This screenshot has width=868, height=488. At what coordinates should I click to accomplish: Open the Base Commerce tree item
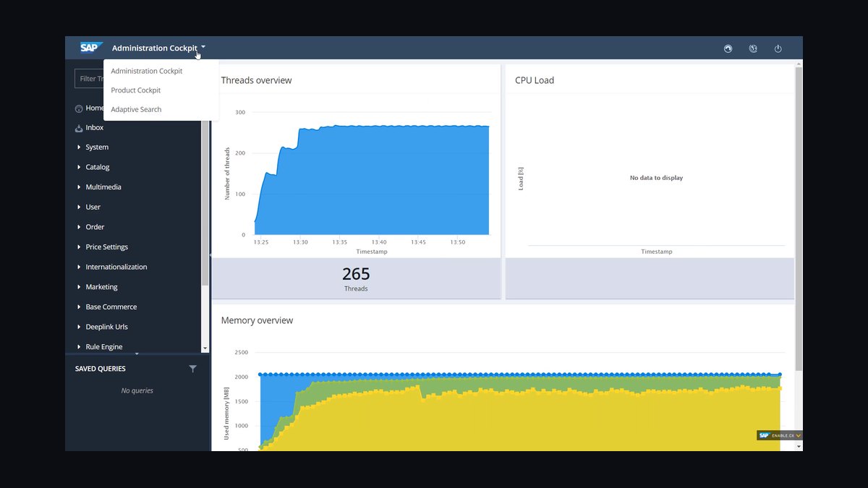tap(111, 307)
